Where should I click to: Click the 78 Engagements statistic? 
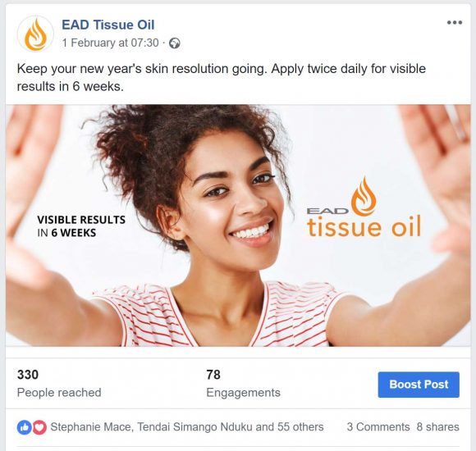click(243, 383)
